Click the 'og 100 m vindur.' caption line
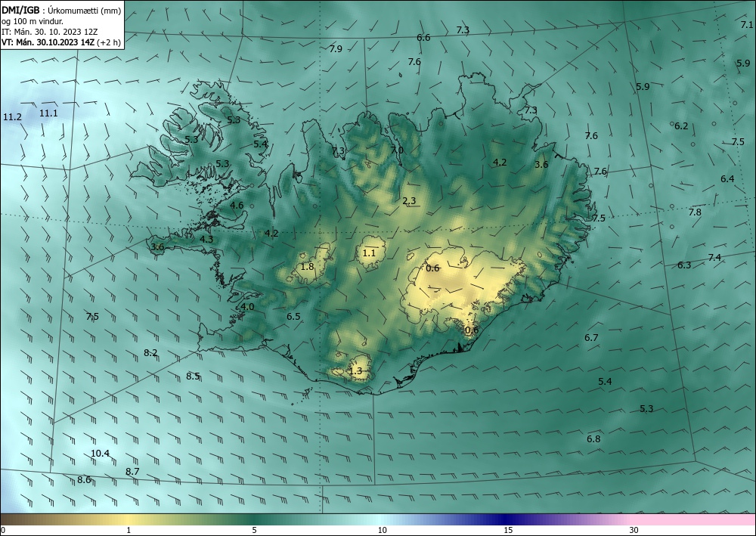The width and height of the screenshot is (756, 536). tap(33, 20)
